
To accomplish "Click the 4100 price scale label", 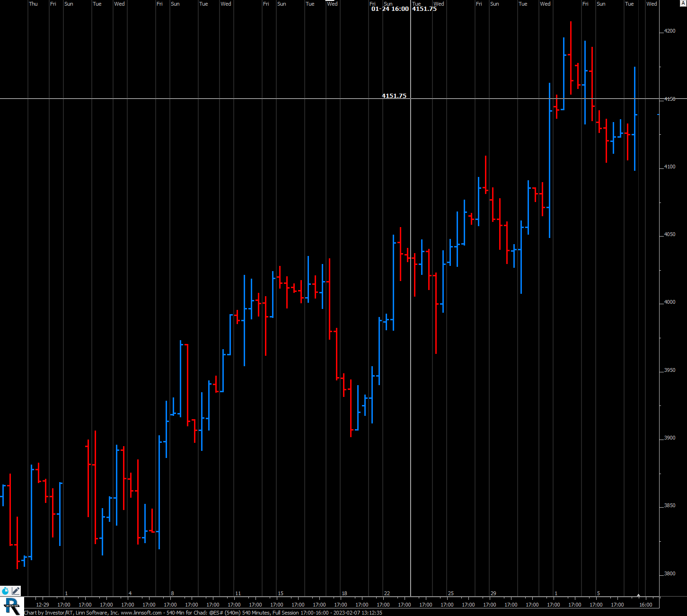I will [669, 167].
